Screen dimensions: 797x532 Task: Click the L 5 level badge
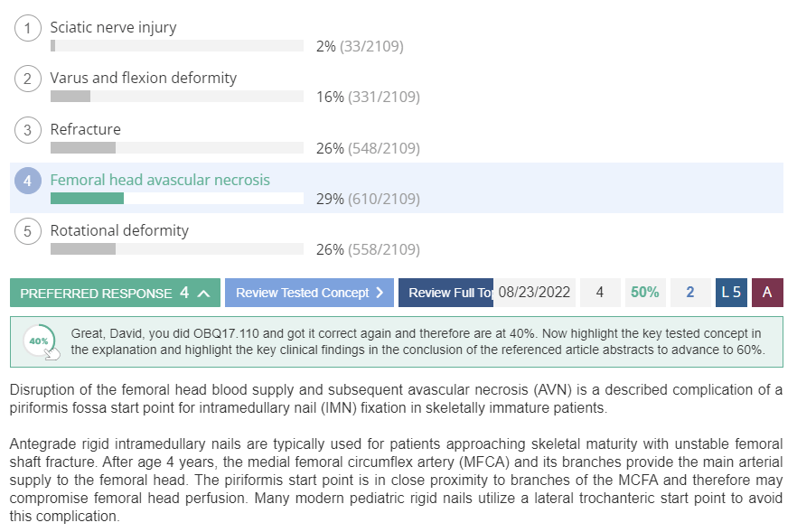[731, 293]
